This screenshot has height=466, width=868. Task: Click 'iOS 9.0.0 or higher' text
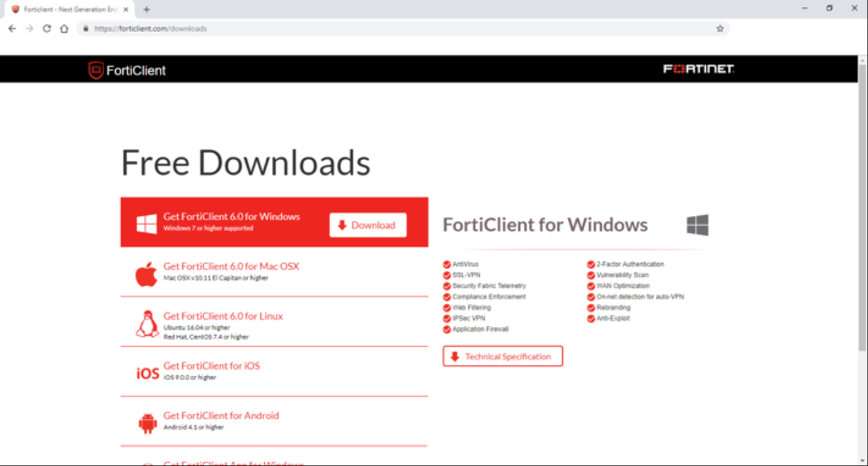pos(190,378)
